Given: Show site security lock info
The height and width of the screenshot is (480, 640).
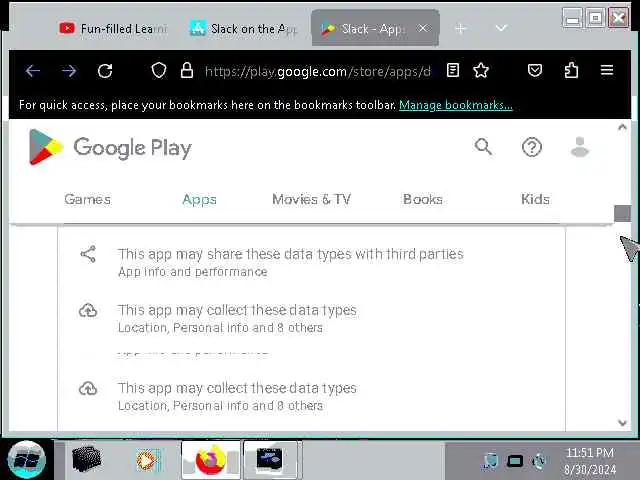Looking at the screenshot, I should [187, 70].
